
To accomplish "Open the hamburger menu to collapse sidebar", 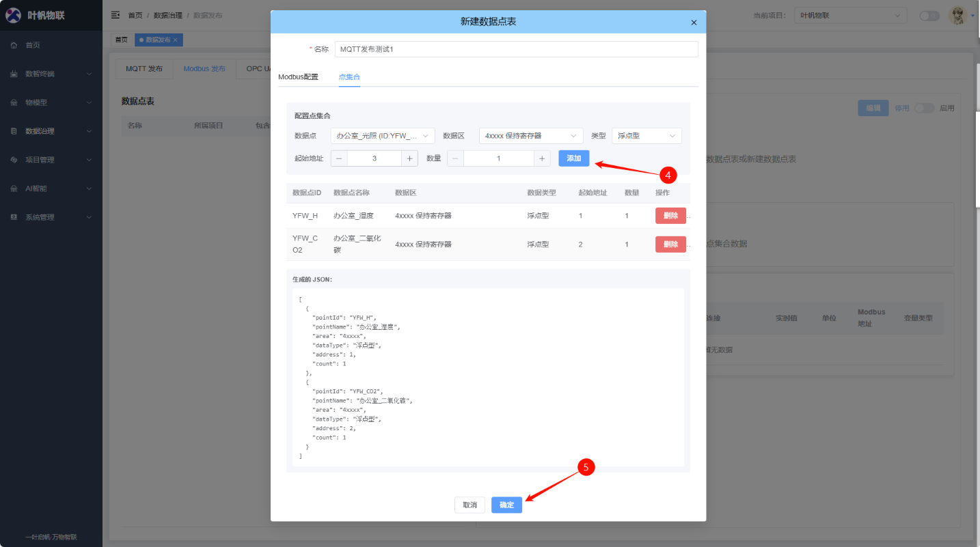I will click(x=115, y=14).
